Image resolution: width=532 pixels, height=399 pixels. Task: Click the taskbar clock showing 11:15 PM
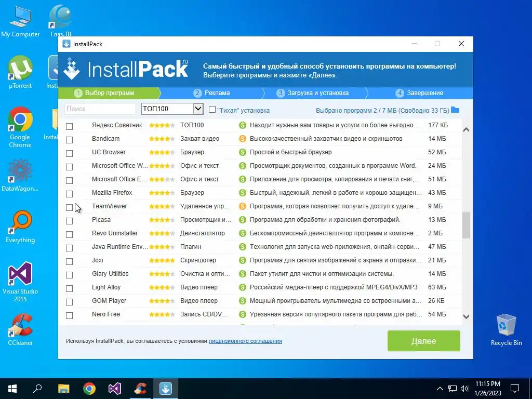tap(487, 389)
